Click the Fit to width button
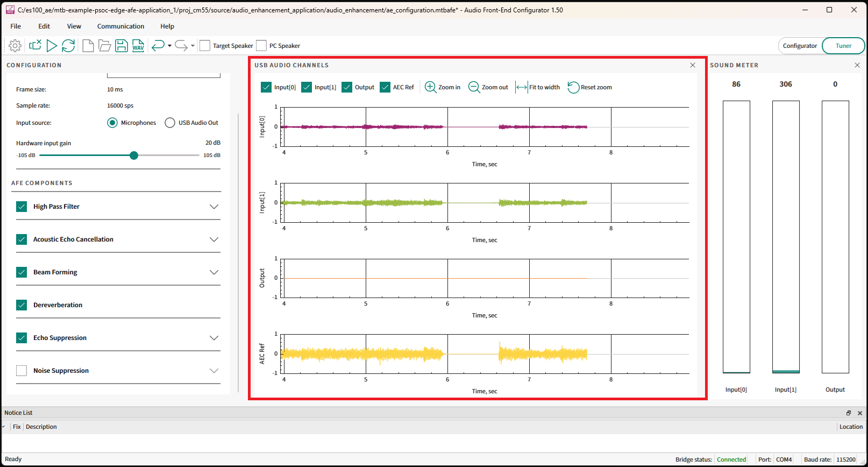 pos(538,87)
